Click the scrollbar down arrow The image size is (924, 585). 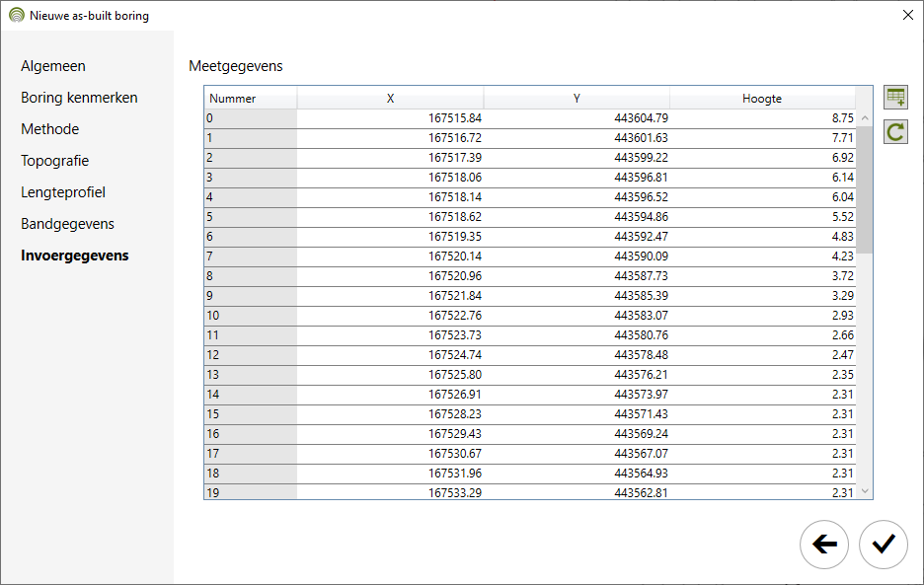[x=865, y=490]
